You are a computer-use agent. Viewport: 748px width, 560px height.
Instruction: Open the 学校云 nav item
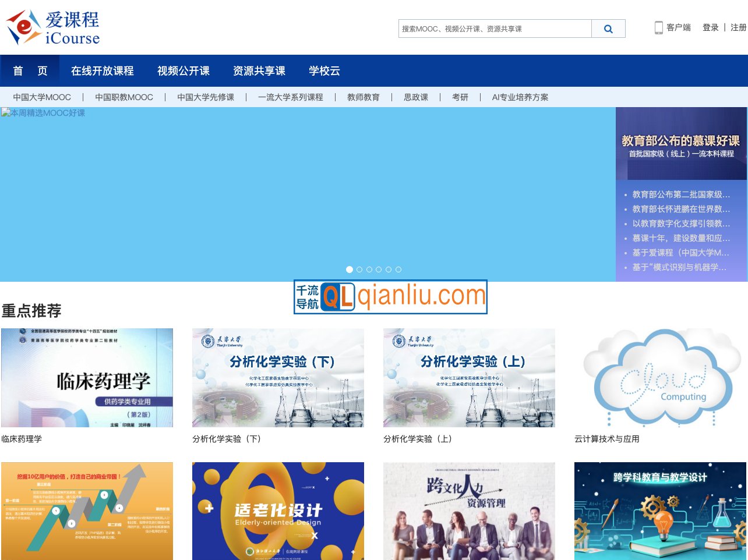[x=324, y=71]
